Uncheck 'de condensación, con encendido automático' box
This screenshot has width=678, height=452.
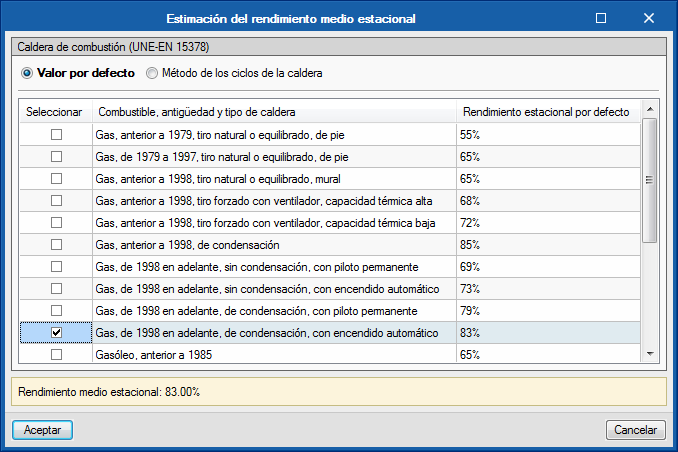click(56, 333)
